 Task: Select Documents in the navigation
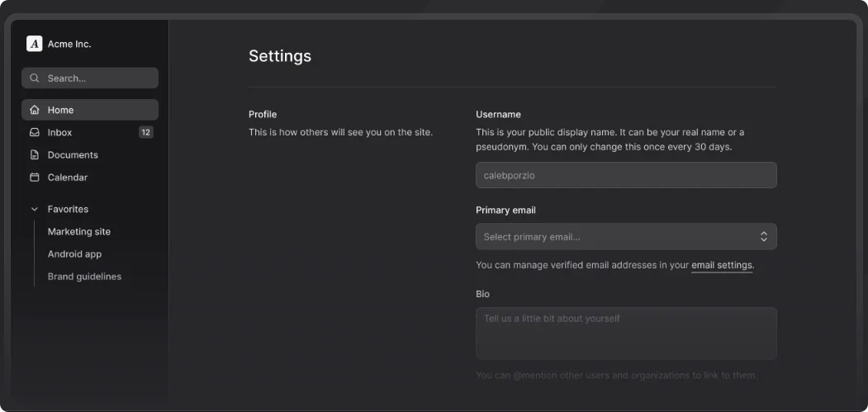73,155
